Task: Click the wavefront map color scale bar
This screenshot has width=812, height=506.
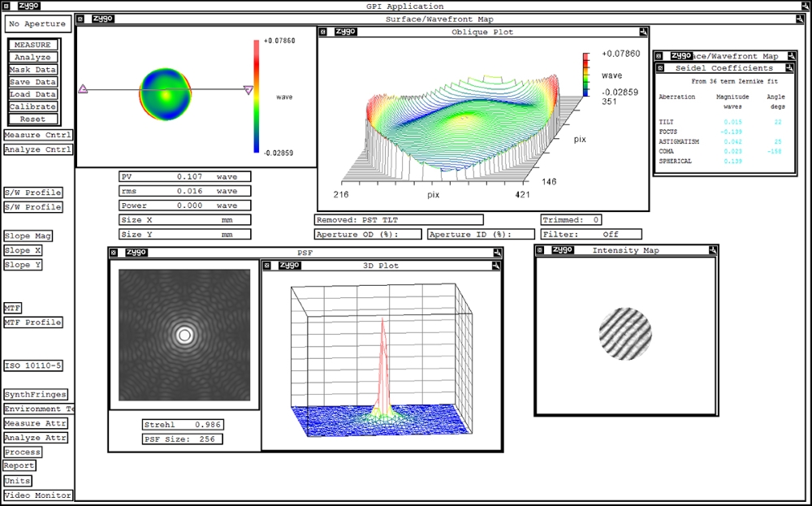Action: [x=257, y=96]
